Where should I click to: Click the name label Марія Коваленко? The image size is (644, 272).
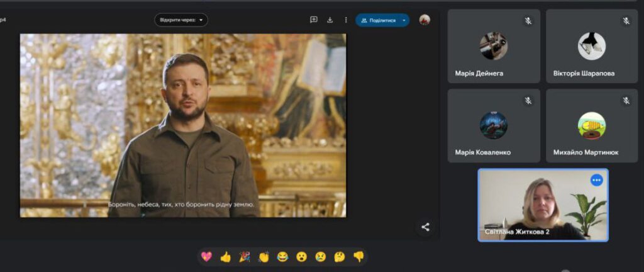coord(483,152)
